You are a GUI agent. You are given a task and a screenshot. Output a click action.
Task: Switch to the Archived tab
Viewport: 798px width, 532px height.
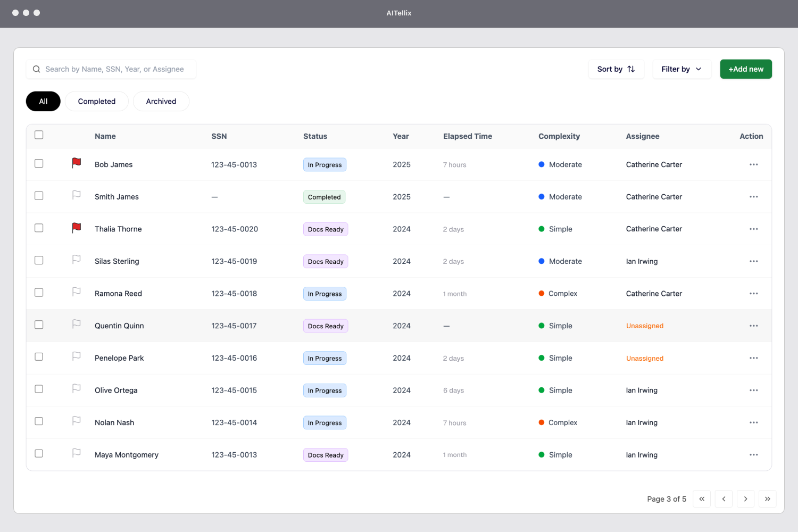click(161, 101)
